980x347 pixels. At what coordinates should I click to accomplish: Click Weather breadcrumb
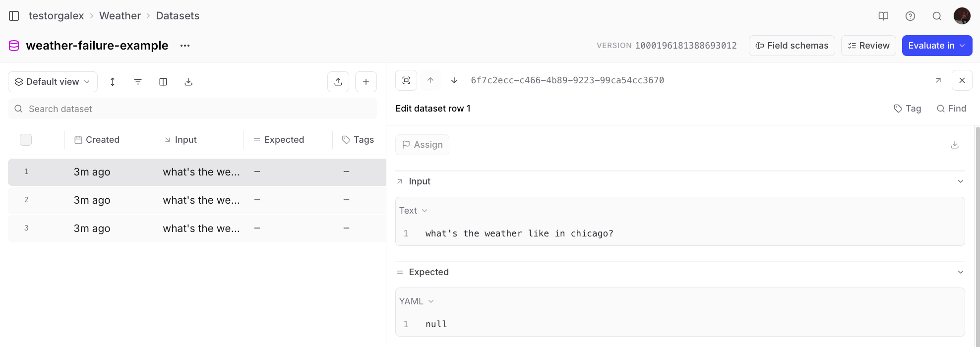click(x=120, y=16)
